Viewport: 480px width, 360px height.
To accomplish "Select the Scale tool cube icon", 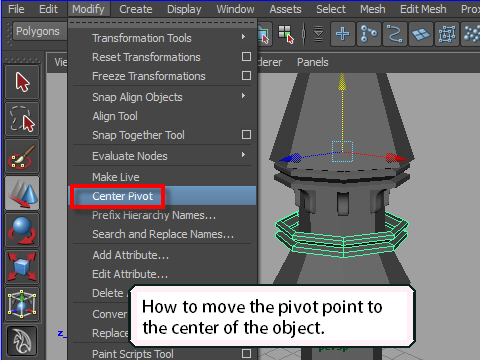I will [x=22, y=267].
